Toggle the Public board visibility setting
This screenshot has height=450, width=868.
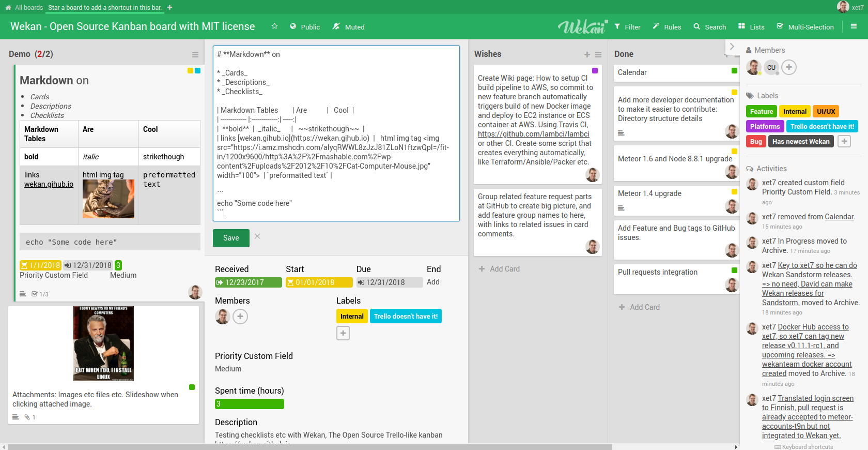tap(305, 27)
